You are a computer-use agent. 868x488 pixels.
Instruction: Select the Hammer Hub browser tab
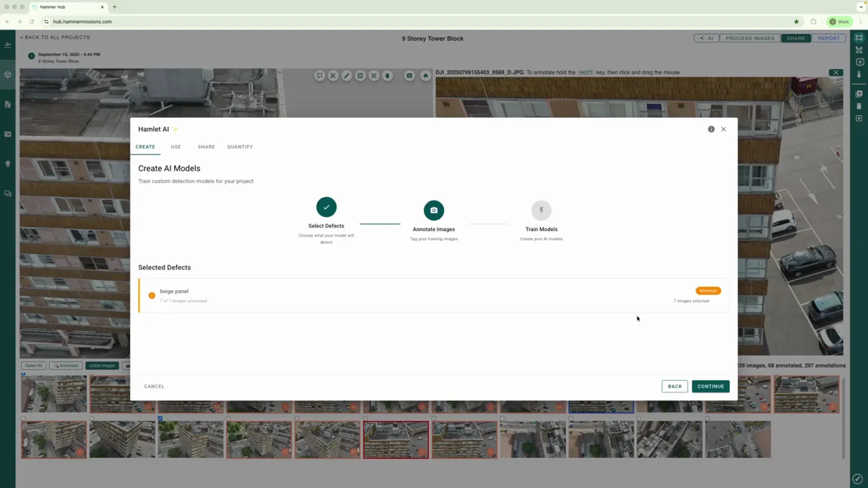(x=52, y=7)
